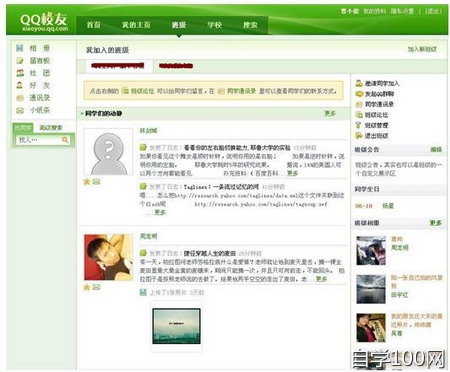This screenshot has width=450, height=372.
Task: Click the QQ校友 logo
Action: [x=44, y=22]
